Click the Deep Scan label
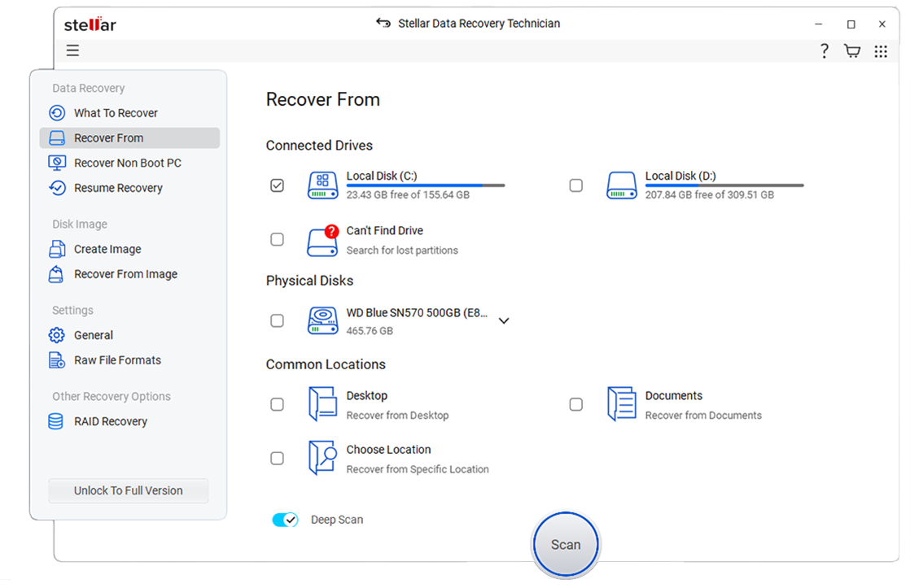This screenshot has width=910, height=588. (x=337, y=520)
